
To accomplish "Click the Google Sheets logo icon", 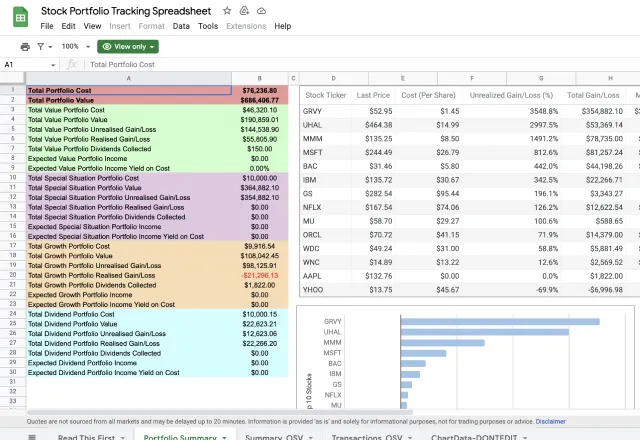I will coord(20,17).
